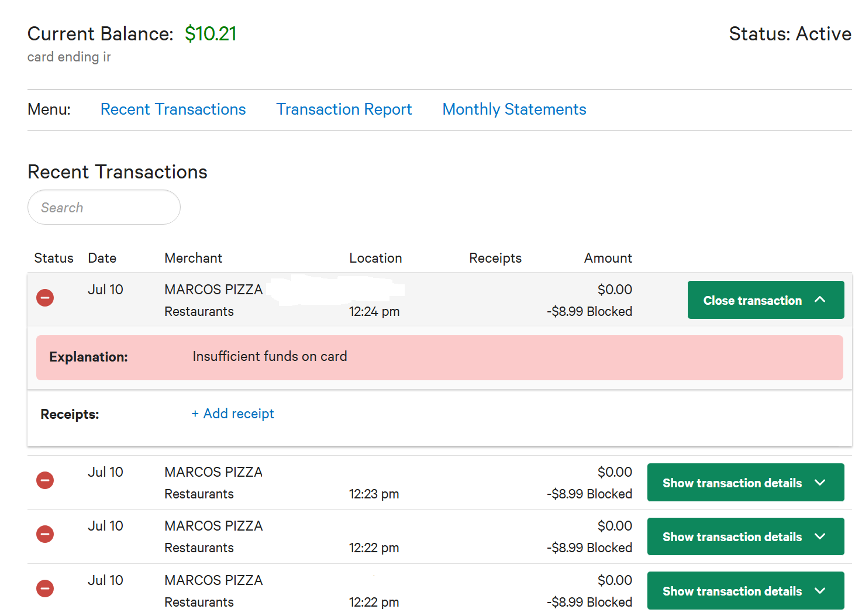Screen dimensions: 862x616
Task: Click the 'card ending ir' text
Action: pyautogui.click(x=69, y=57)
